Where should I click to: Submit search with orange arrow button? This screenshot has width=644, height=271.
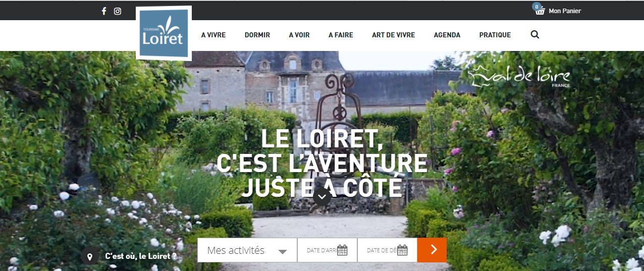click(x=432, y=250)
